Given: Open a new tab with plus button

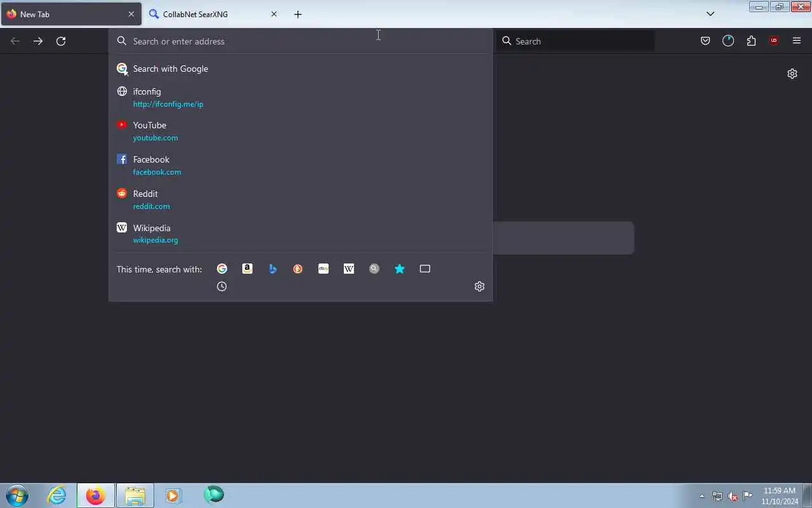Looking at the screenshot, I should pyautogui.click(x=298, y=14).
